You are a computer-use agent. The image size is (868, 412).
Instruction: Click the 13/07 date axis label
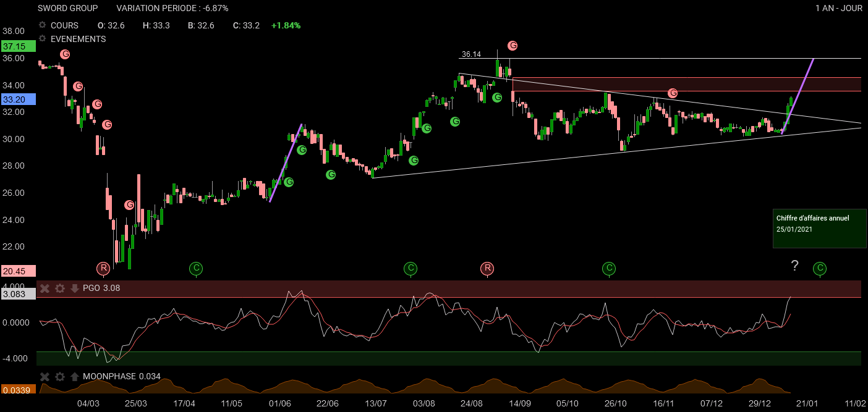[x=375, y=403]
